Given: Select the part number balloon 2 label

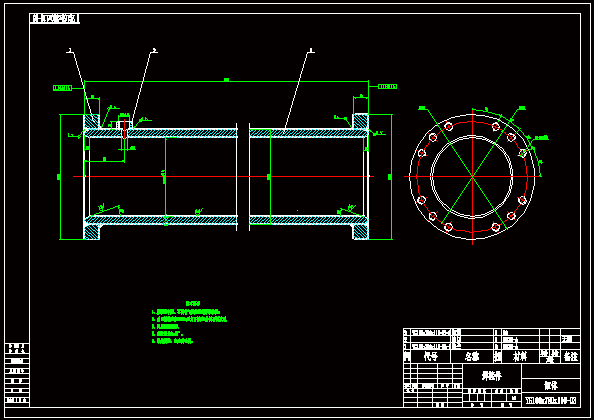Looking at the screenshot, I should (x=154, y=50).
